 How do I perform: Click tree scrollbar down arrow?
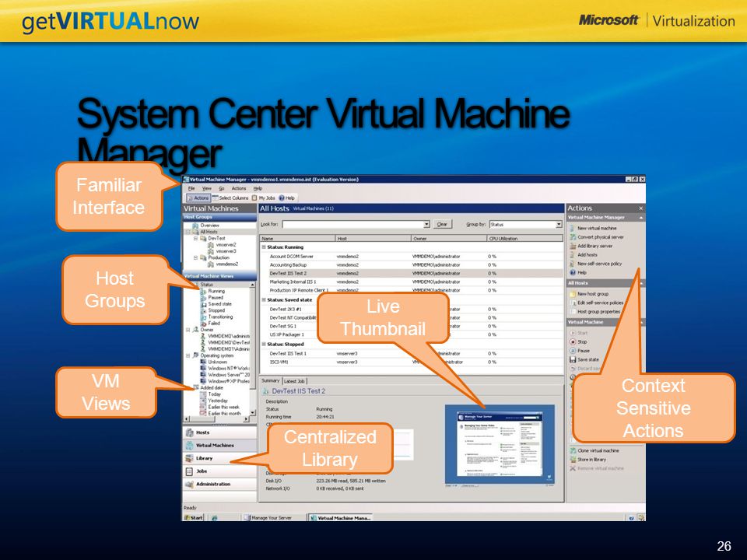tap(252, 413)
